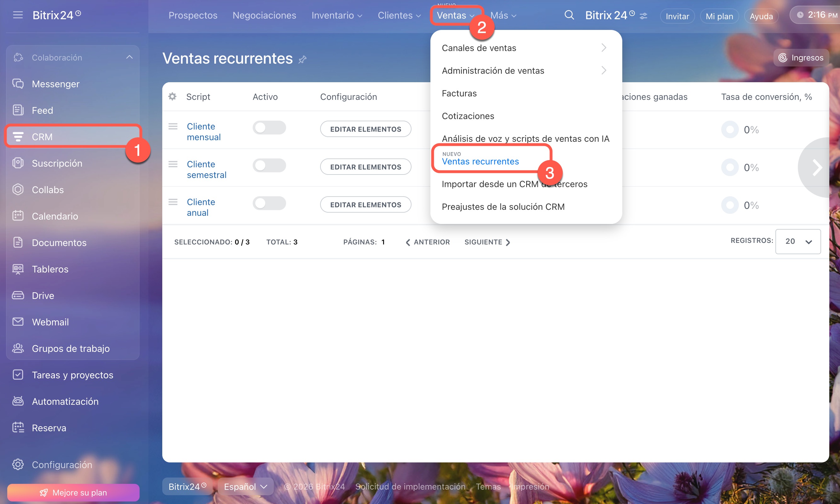Viewport: 840px width, 504px height.
Task: Open Drive in the left sidebar
Action: point(43,295)
